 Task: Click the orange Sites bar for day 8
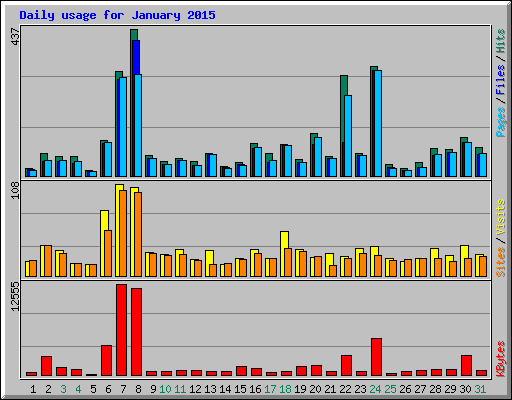[138, 234]
